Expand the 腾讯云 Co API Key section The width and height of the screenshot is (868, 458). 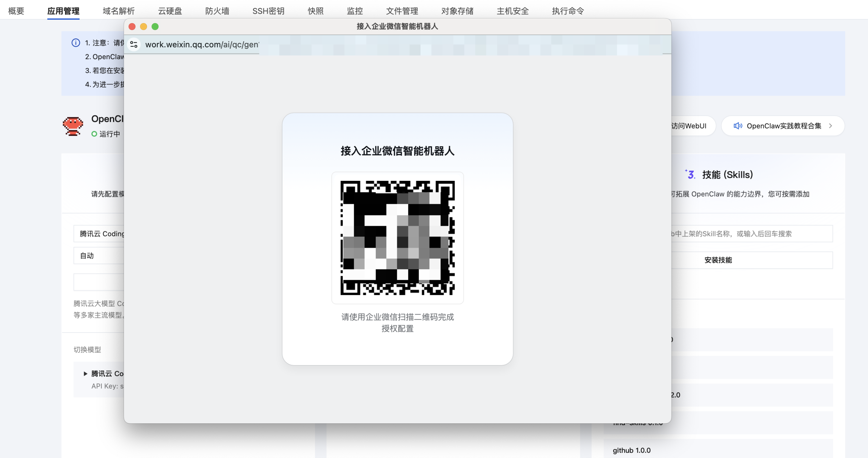tap(85, 373)
